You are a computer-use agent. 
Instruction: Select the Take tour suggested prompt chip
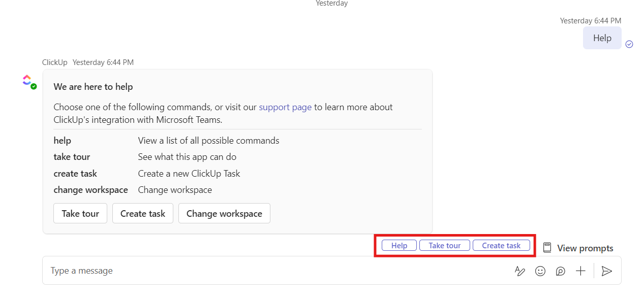tap(445, 246)
